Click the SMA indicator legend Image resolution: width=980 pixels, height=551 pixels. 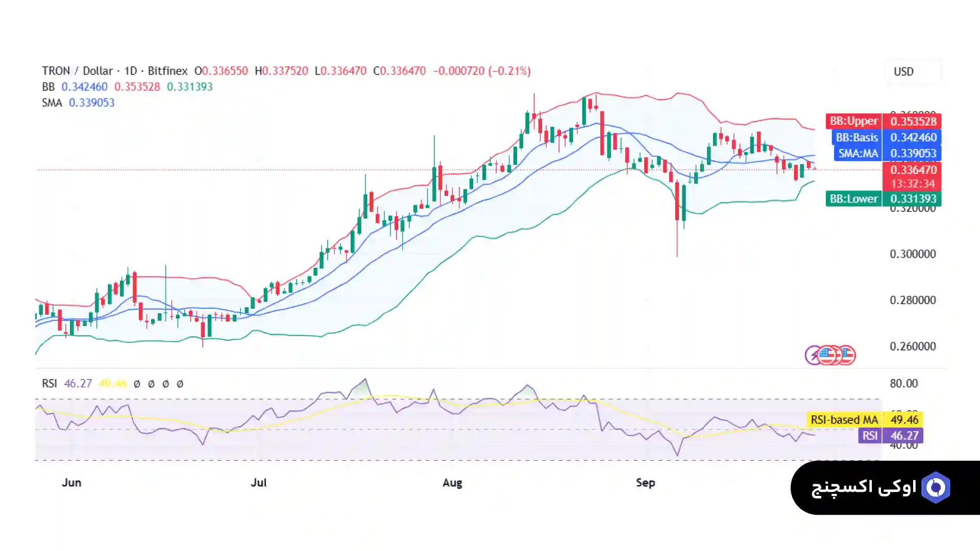(x=52, y=103)
